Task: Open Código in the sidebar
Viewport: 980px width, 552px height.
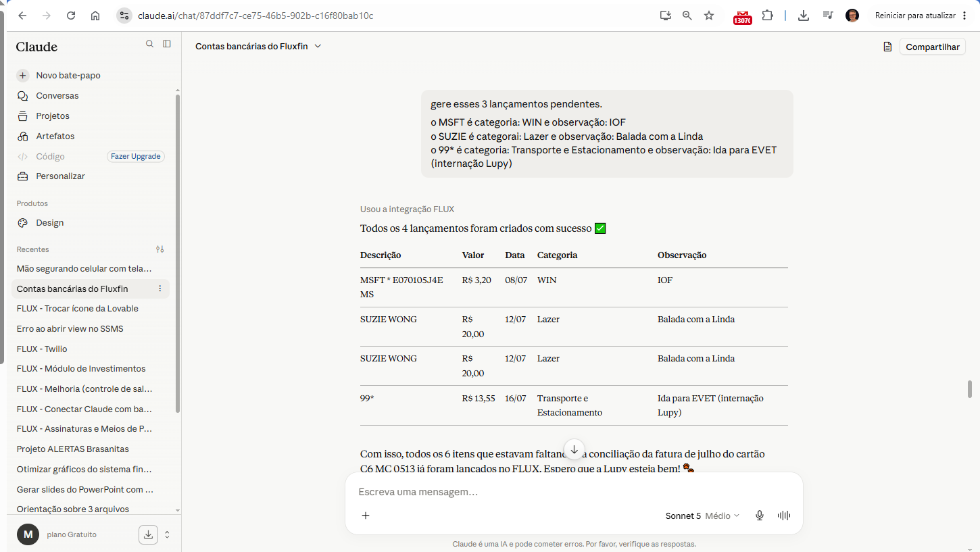Action: pos(51,156)
